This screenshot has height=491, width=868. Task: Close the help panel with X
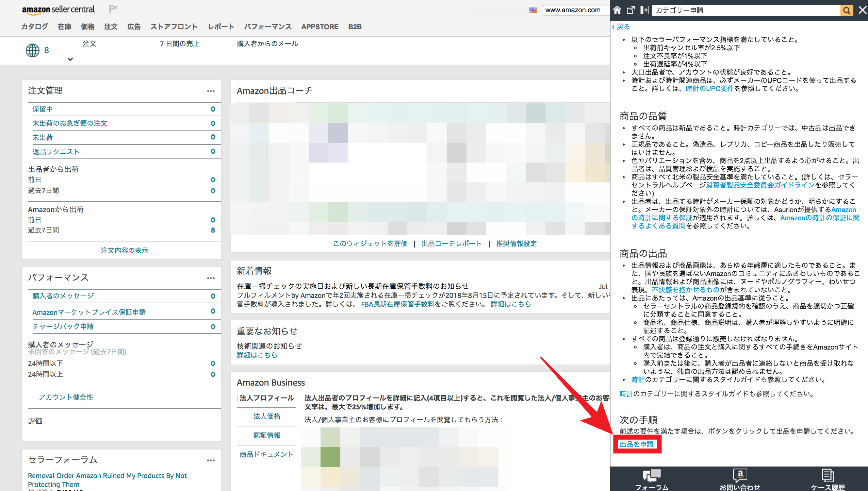[863, 10]
